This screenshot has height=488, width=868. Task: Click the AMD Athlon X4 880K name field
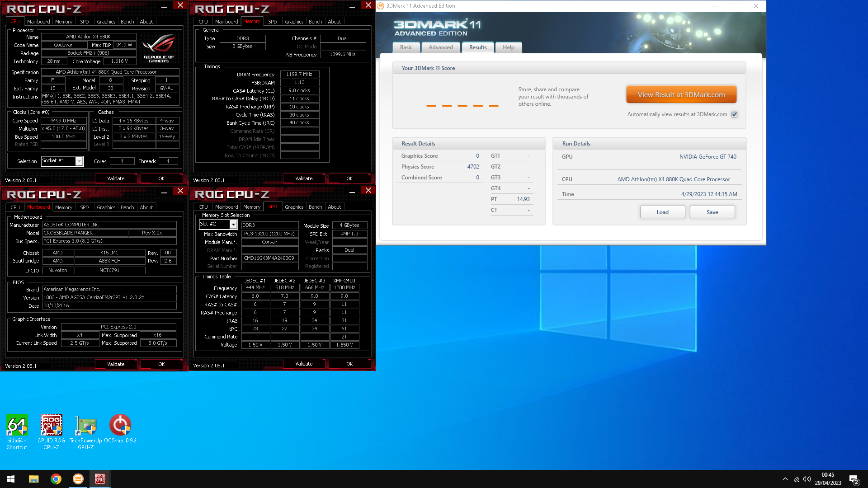(x=89, y=37)
